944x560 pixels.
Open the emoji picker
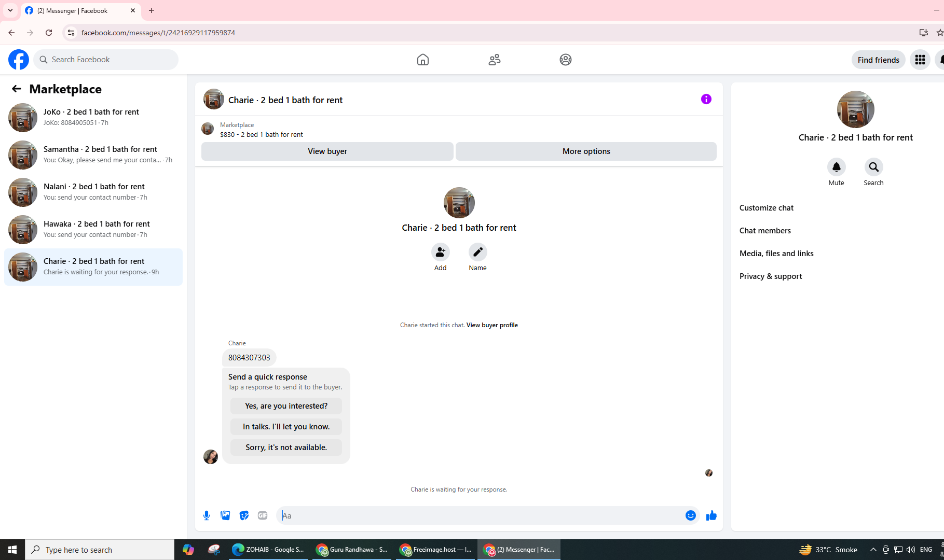(691, 515)
